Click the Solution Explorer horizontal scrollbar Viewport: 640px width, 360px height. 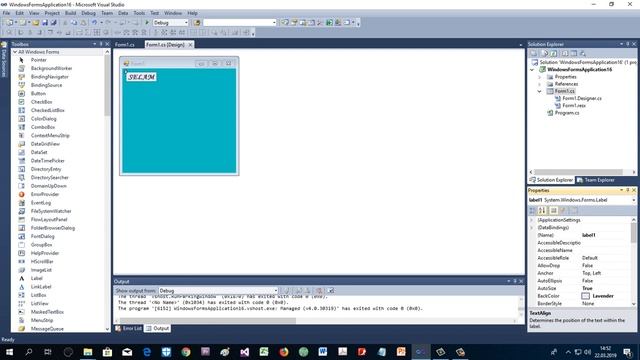click(x=582, y=172)
